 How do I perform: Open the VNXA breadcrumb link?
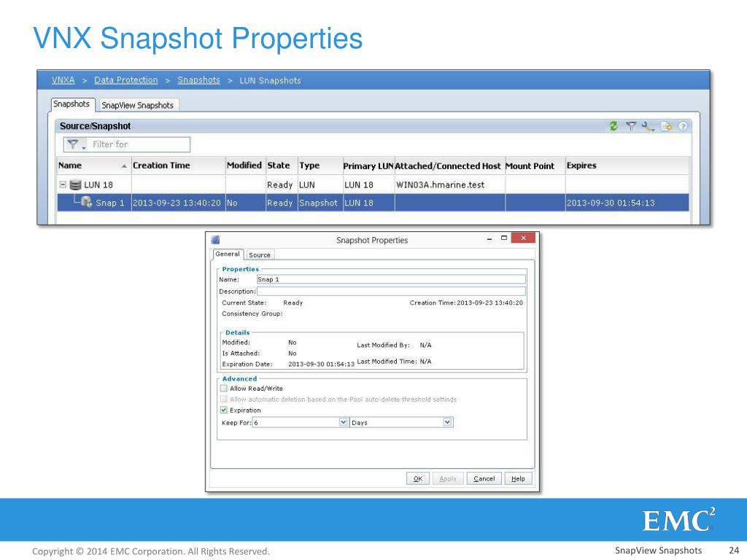(x=63, y=80)
